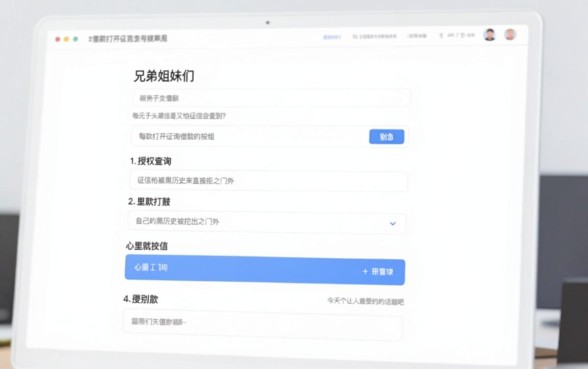Click the search icon in the top bar

coord(355,36)
